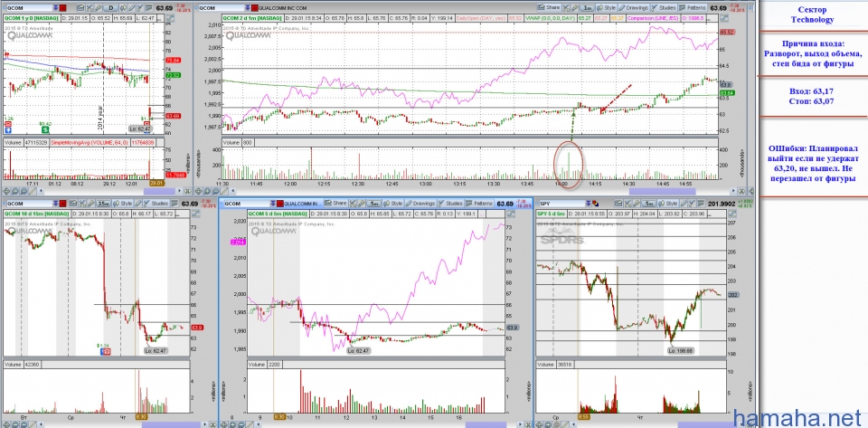The image size is (868, 428).
Task: Click Share icon in top-left QCOM daily chart
Action: click(80, 8)
